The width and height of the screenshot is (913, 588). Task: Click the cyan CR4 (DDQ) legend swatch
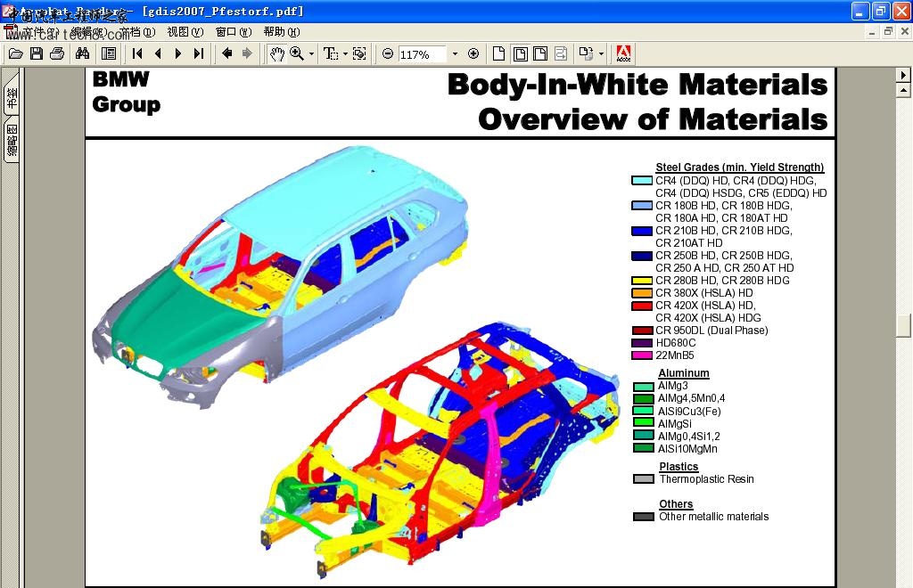click(x=642, y=180)
